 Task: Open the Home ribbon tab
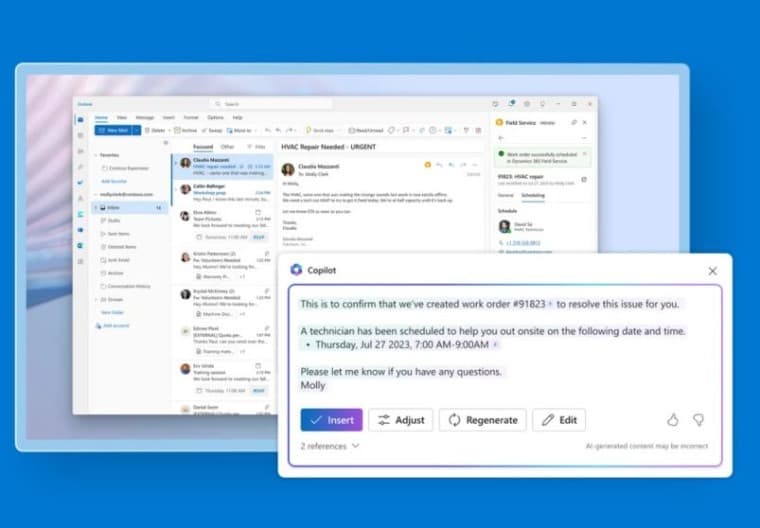(x=101, y=117)
